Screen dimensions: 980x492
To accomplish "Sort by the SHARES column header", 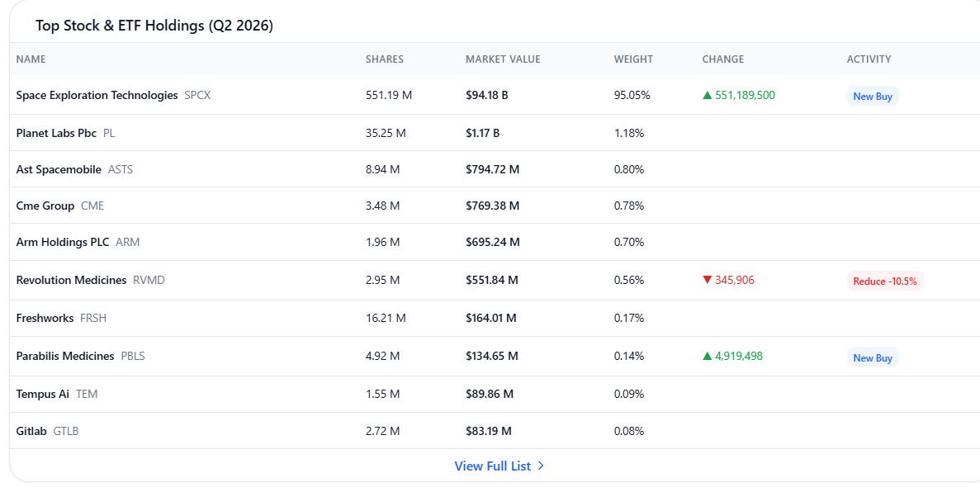I will [x=385, y=59].
